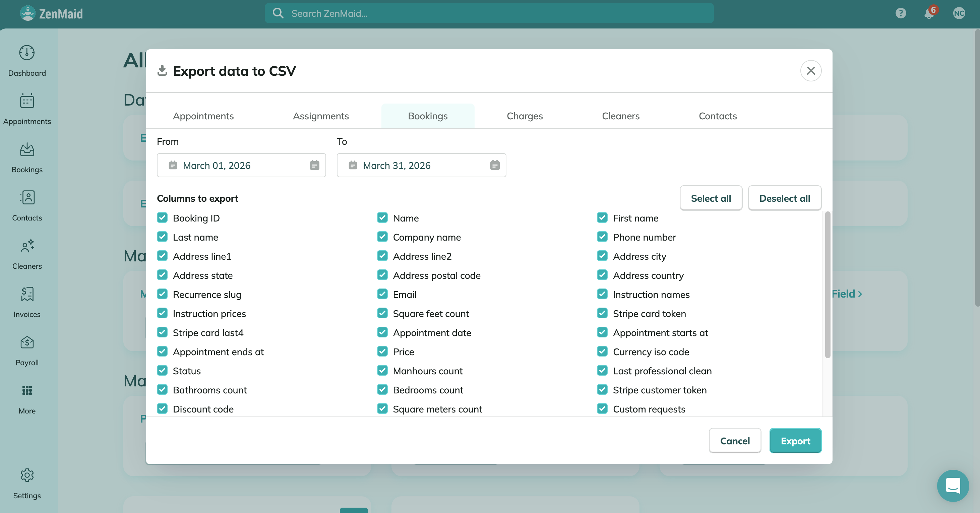The width and height of the screenshot is (980, 513).
Task: Toggle the Currency iso code checkbox
Action: pyautogui.click(x=602, y=351)
